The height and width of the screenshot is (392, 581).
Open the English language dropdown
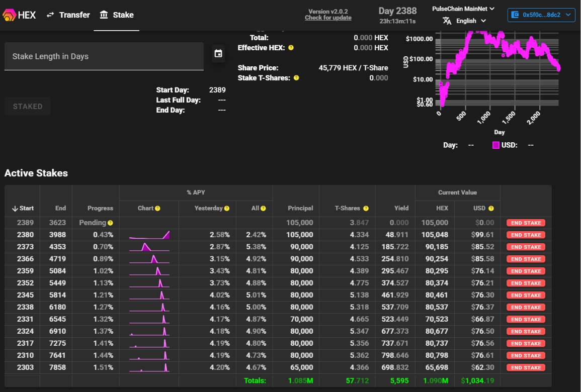[470, 21]
